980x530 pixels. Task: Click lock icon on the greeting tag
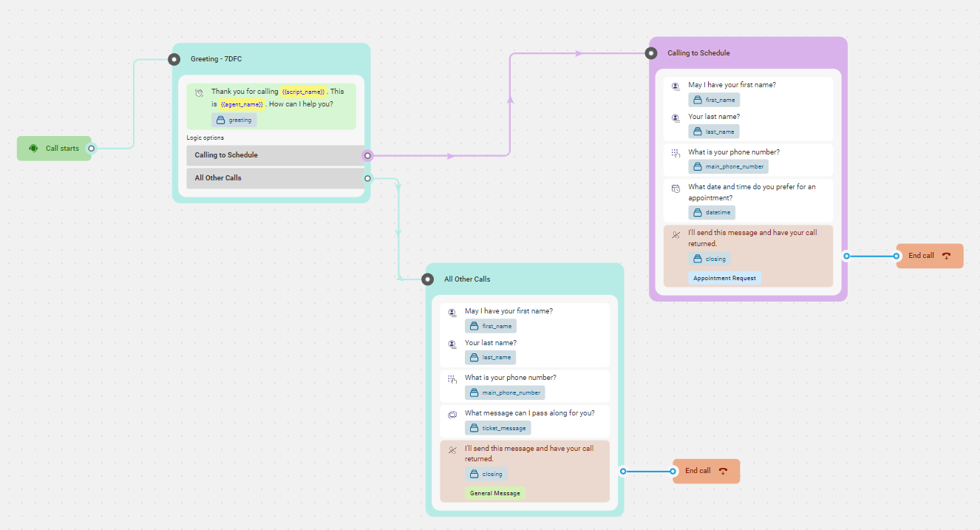220,120
